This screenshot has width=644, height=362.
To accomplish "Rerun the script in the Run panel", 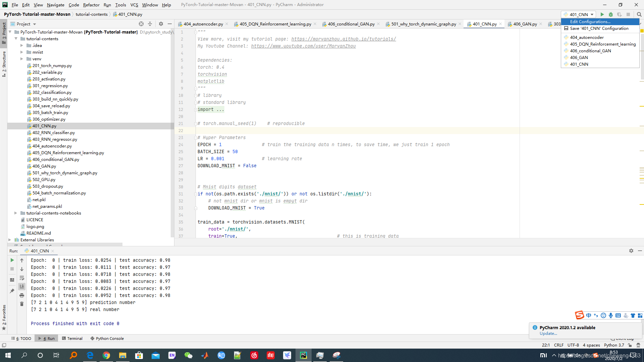I will [12, 260].
